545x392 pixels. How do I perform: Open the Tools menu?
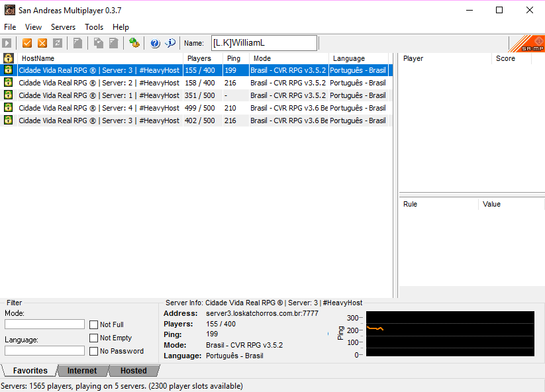point(94,27)
